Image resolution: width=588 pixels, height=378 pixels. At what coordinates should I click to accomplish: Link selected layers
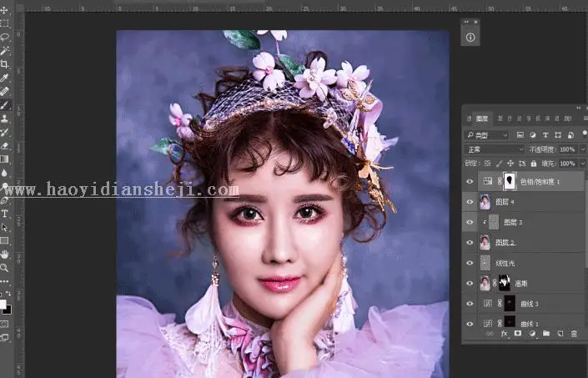pos(490,334)
